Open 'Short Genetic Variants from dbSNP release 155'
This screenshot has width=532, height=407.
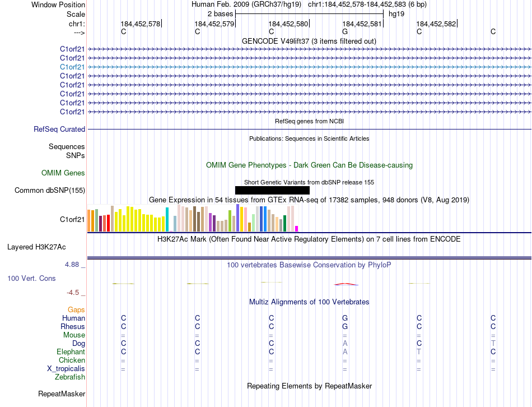(x=309, y=182)
